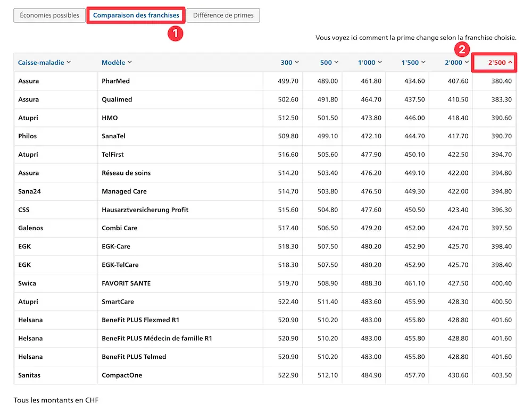Sort by Caisse-maladie column header
Image resolution: width=532 pixels, height=412 pixels.
click(x=44, y=63)
